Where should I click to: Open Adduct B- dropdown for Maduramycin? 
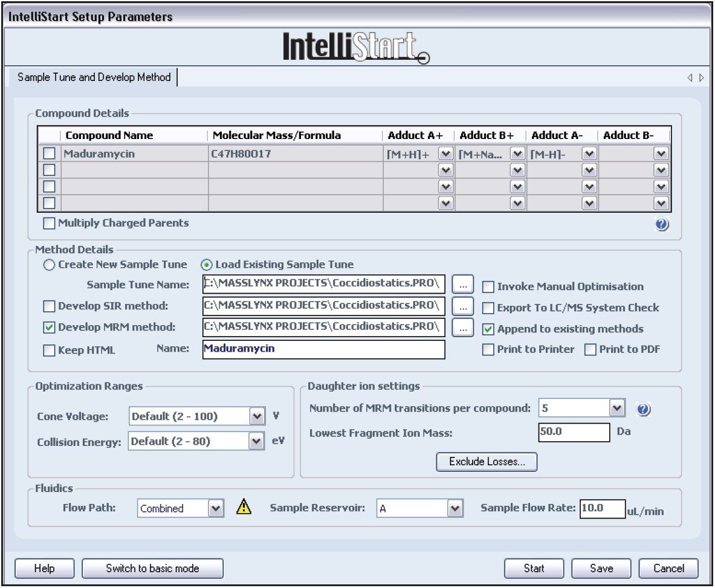click(x=661, y=153)
